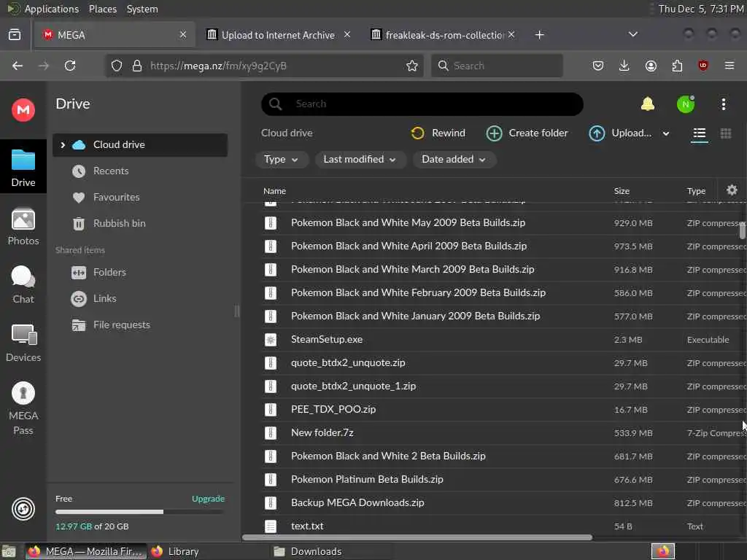Screen dimensions: 747x560
Task: Open the green account avatar
Action: (686, 104)
